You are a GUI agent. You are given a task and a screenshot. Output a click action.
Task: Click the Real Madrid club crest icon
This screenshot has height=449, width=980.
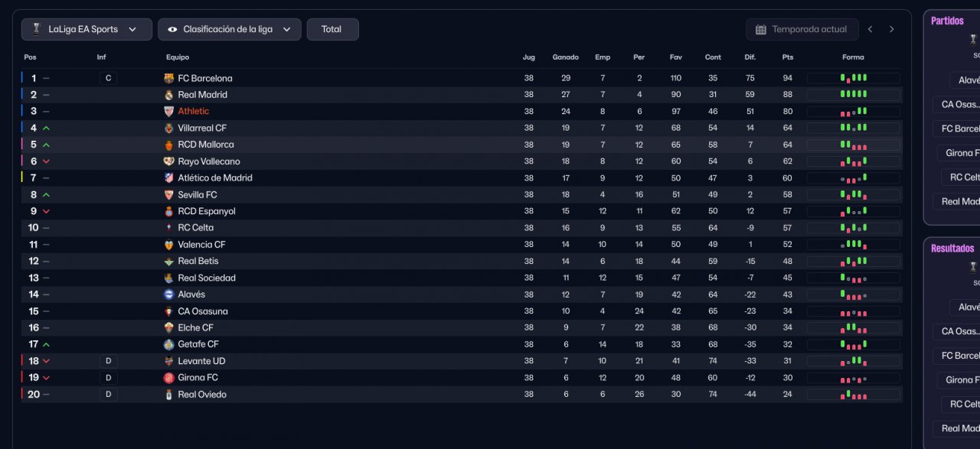click(x=169, y=95)
